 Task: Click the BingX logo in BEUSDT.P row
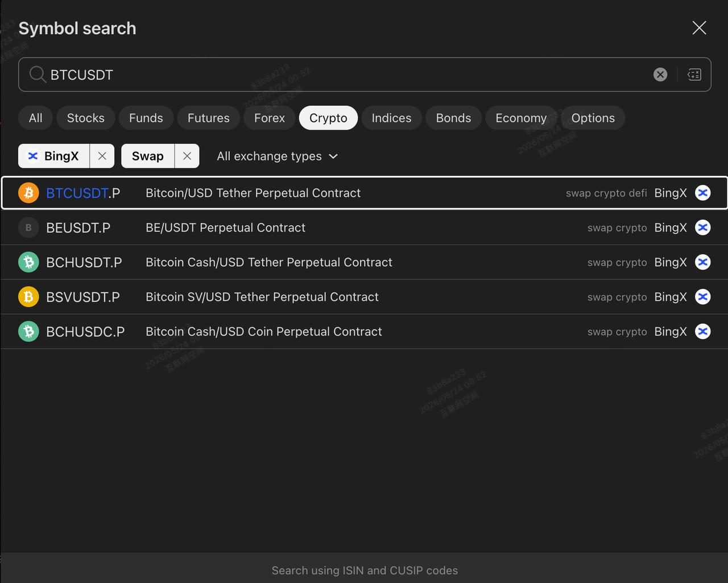(703, 228)
